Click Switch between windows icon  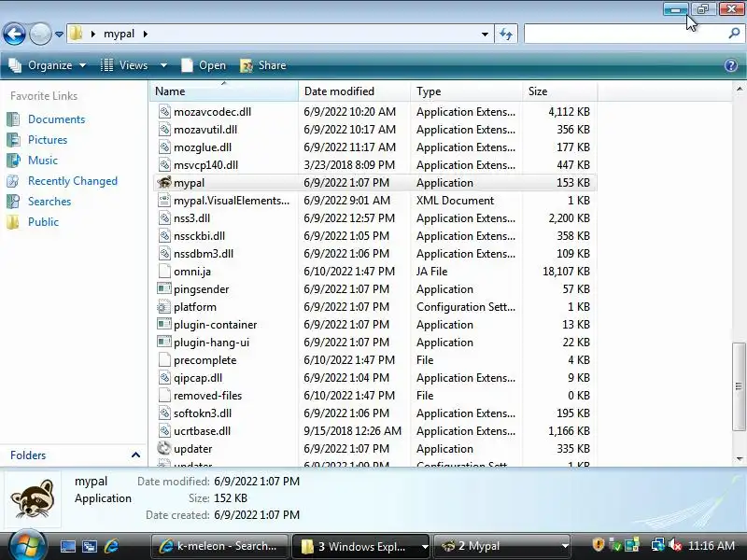point(90,546)
